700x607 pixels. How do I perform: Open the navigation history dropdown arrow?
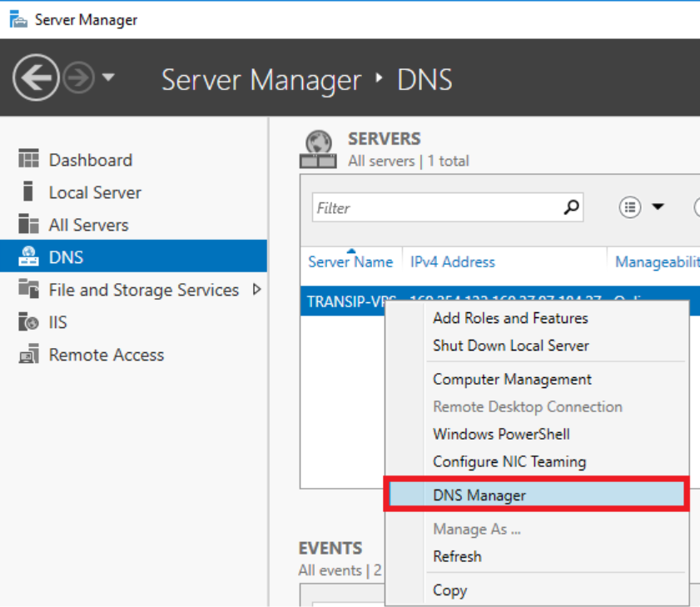click(109, 78)
